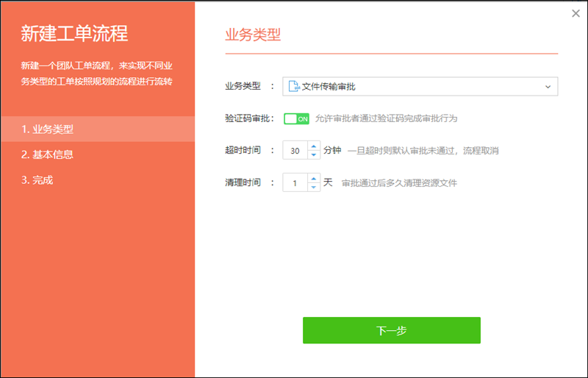Toggle the 验证码审批 ON switch
The height and width of the screenshot is (378, 588).
tap(296, 119)
